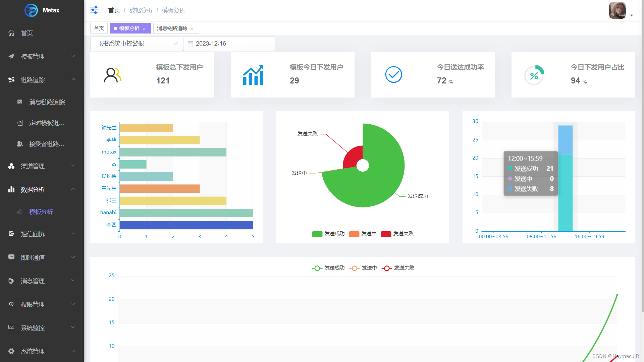This screenshot has height=362, width=644.
Task: Open 模板分析 in the sidebar submenu
Action: coord(41,212)
